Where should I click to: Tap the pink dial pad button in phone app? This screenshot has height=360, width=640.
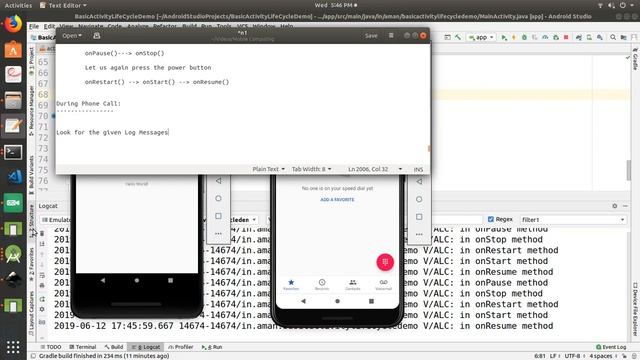pos(385,262)
